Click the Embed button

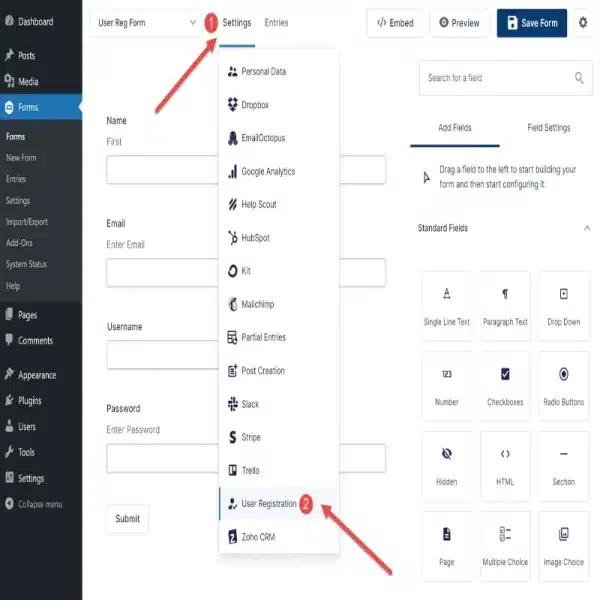pos(395,23)
